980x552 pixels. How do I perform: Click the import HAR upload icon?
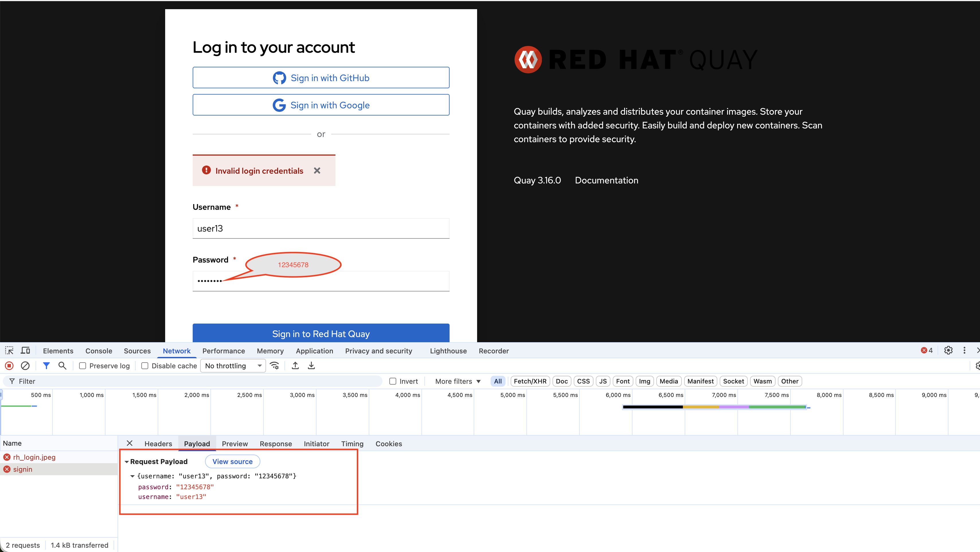pyautogui.click(x=295, y=366)
